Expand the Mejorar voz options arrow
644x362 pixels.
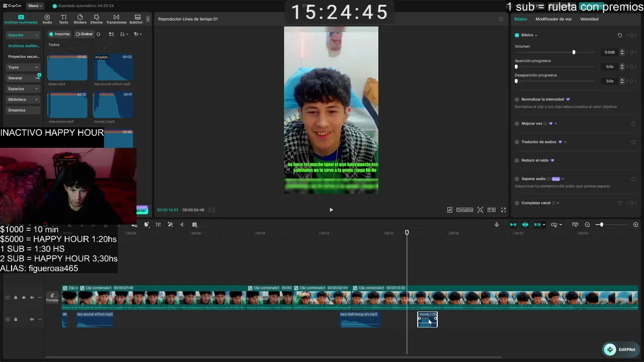coord(555,124)
